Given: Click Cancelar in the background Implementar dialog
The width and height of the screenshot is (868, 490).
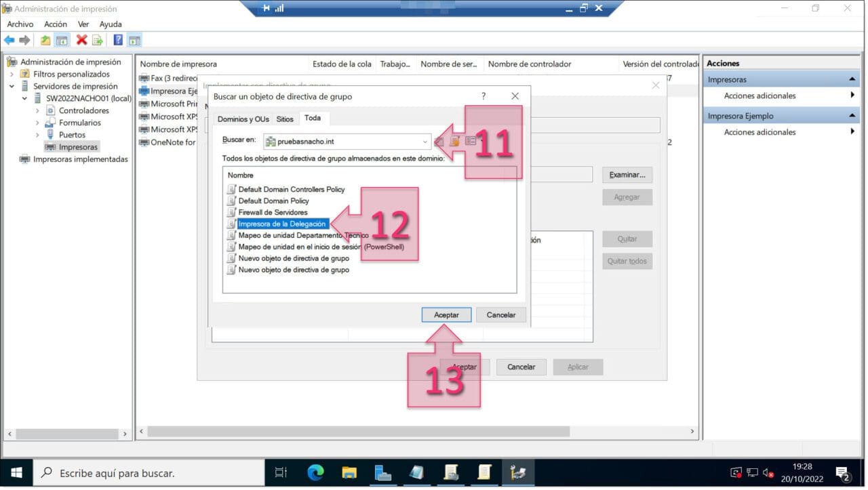Looking at the screenshot, I should (521, 367).
